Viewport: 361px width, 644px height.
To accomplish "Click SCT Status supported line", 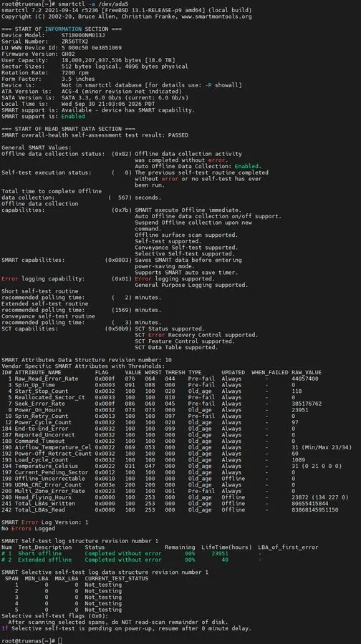I will pyautogui.click(x=170, y=328).
